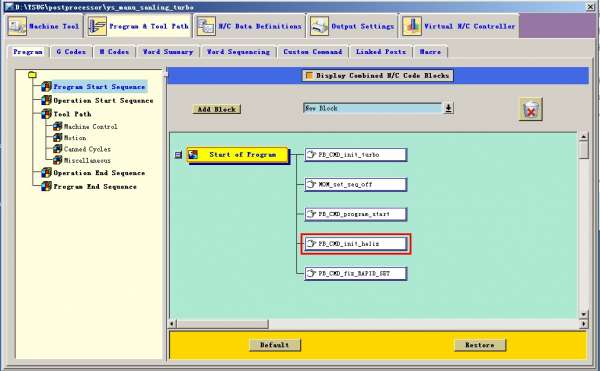
Task: Click the Output Settings printer icon
Action: pos(319,26)
